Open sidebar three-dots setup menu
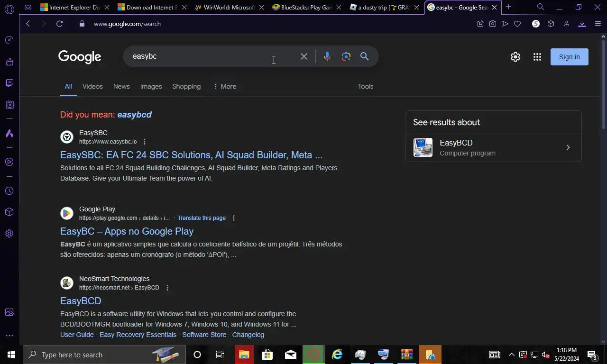This screenshot has height=364, width=607. (9, 336)
